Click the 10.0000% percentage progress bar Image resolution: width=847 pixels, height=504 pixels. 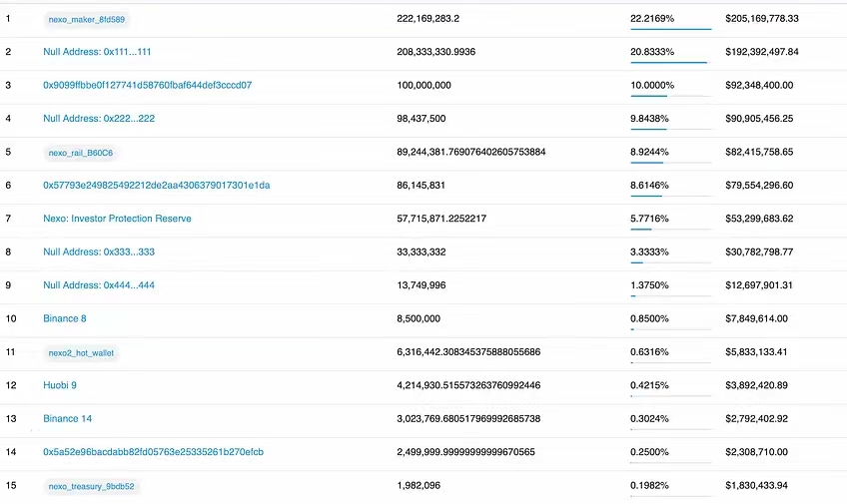click(x=670, y=96)
